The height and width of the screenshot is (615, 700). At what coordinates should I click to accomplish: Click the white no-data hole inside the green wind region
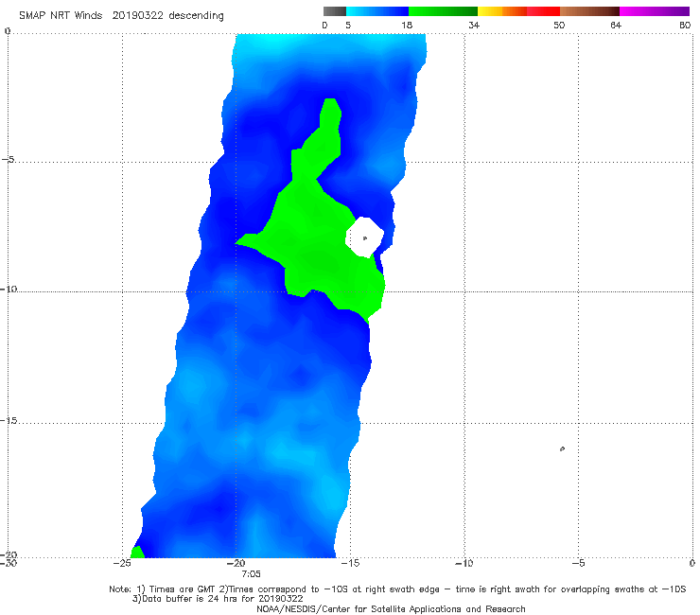(x=364, y=237)
